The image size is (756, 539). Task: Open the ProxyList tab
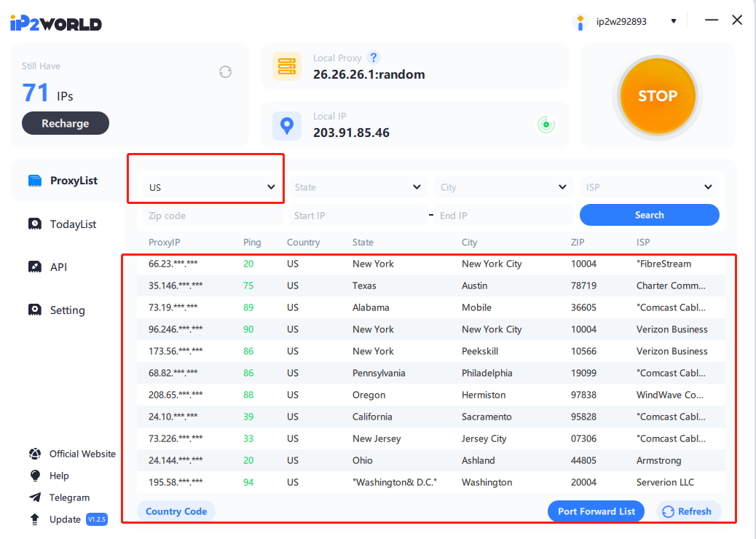(68, 181)
